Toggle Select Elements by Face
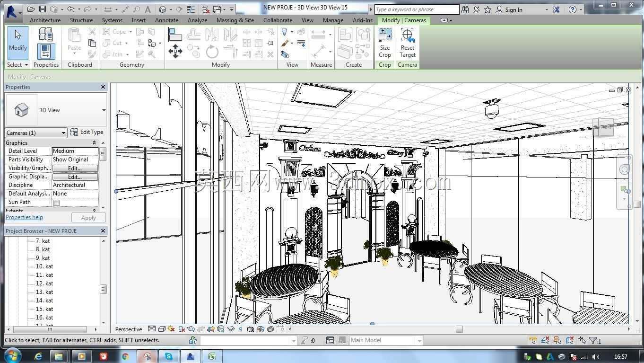The height and width of the screenshot is (363, 644). pyautogui.click(x=569, y=340)
